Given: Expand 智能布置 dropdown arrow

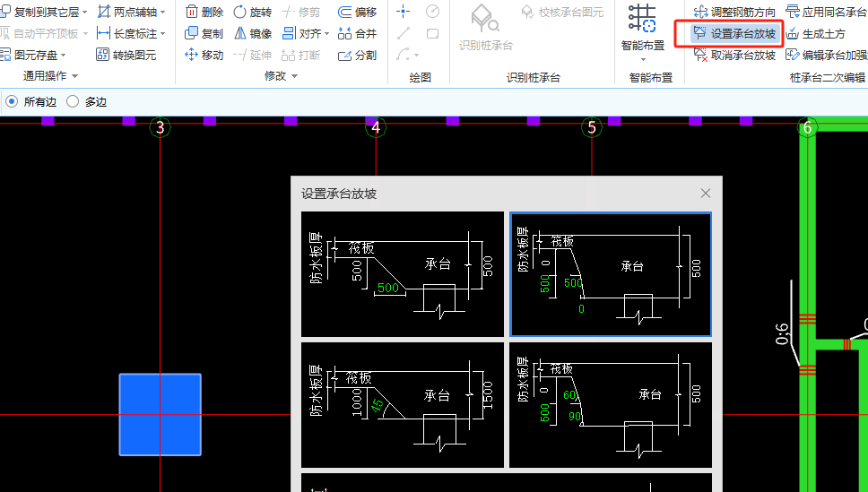Looking at the screenshot, I should pyautogui.click(x=643, y=60).
